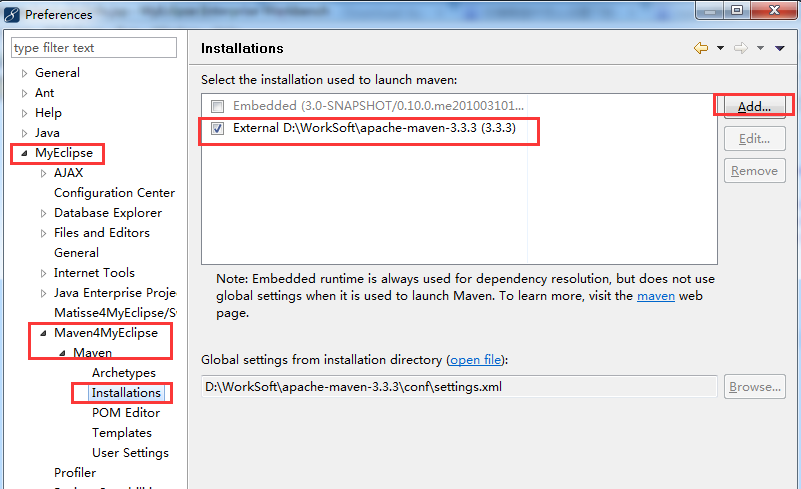Enable the Embedded maven installation checkbox
801x489 pixels.
coord(218,106)
